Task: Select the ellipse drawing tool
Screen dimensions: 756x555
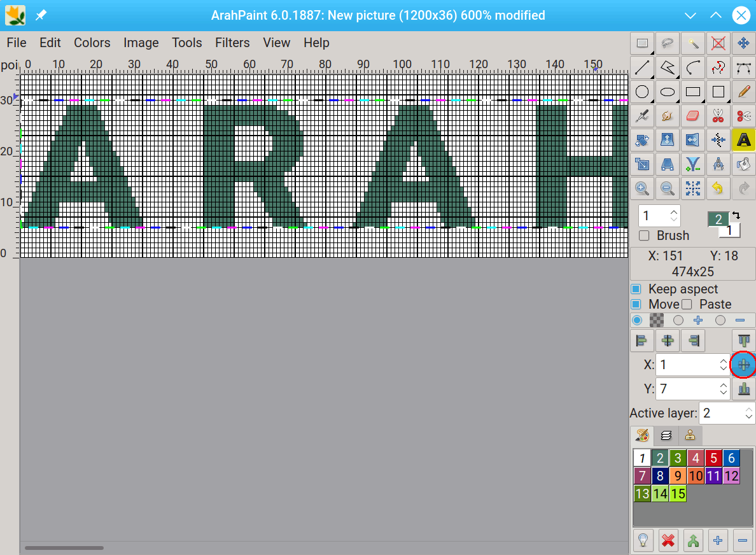Action: click(x=668, y=92)
